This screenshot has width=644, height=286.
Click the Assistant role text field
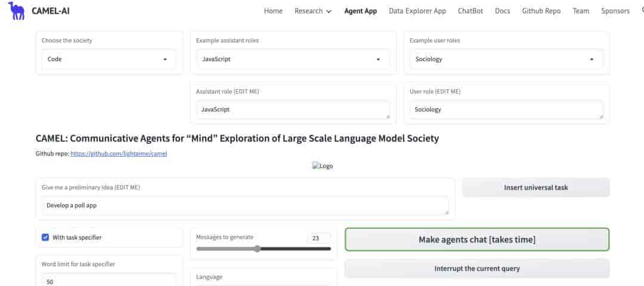point(293,110)
